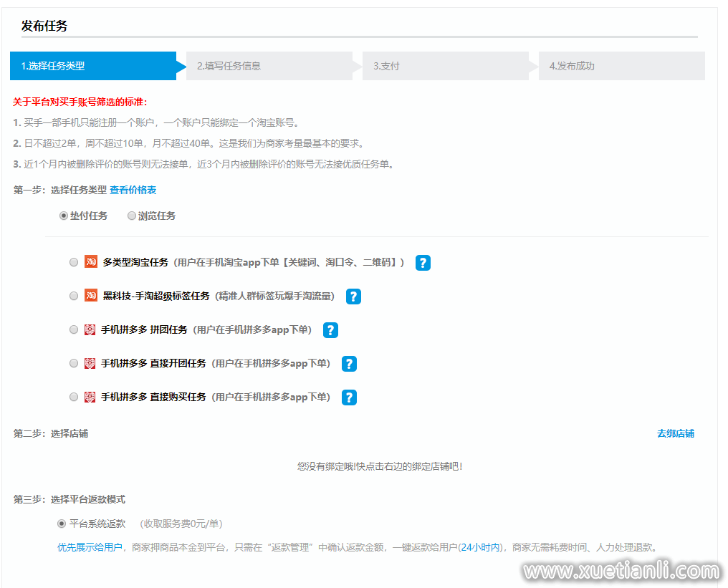Click 去绑店铺 to bind a shop
Screen dimensions: 728x588
(x=674, y=433)
